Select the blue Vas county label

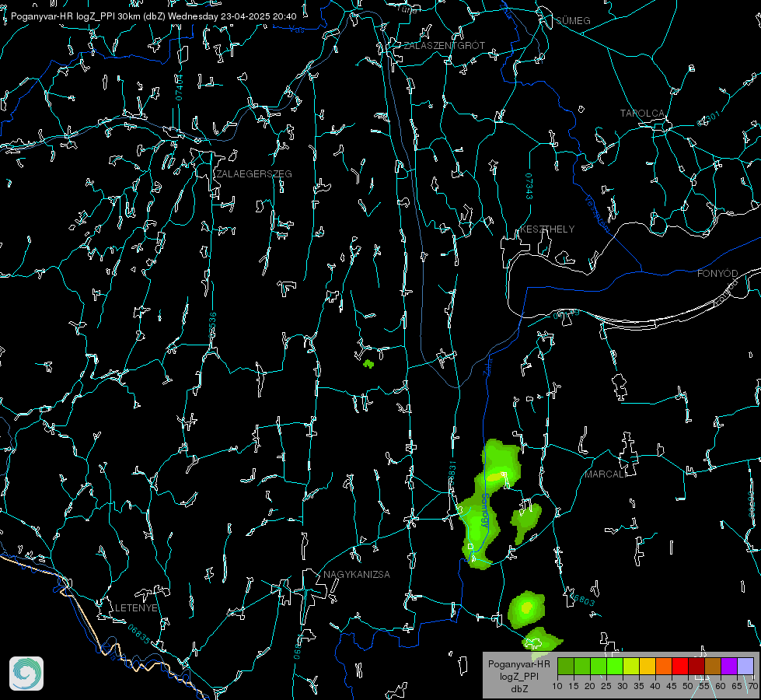pos(297,30)
